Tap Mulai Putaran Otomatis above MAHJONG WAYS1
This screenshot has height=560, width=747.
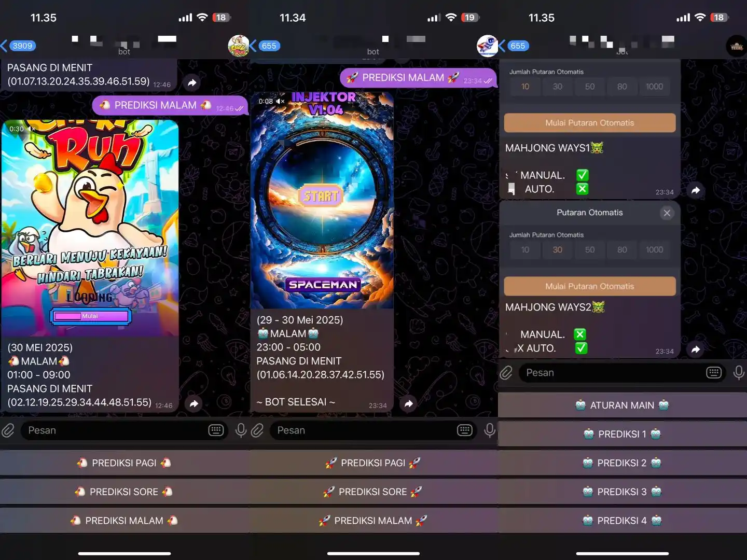tap(590, 123)
